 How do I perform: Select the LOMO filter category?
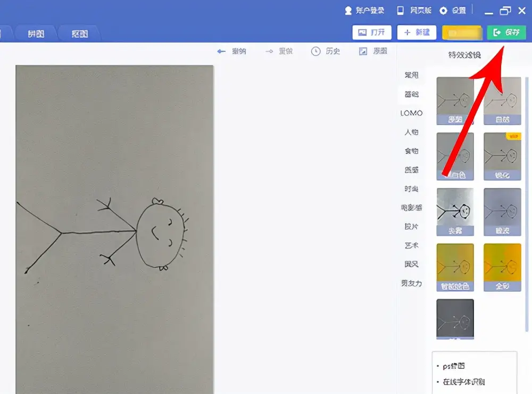[412, 113]
